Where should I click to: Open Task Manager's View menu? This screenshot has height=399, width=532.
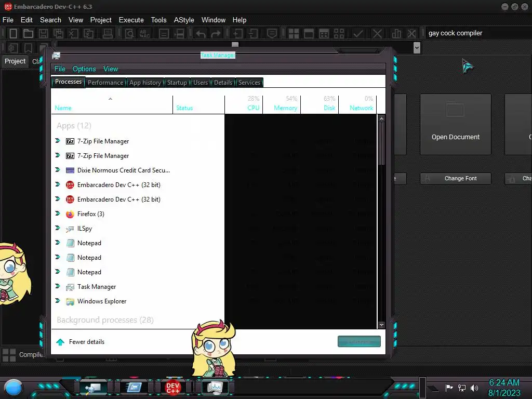pos(111,69)
